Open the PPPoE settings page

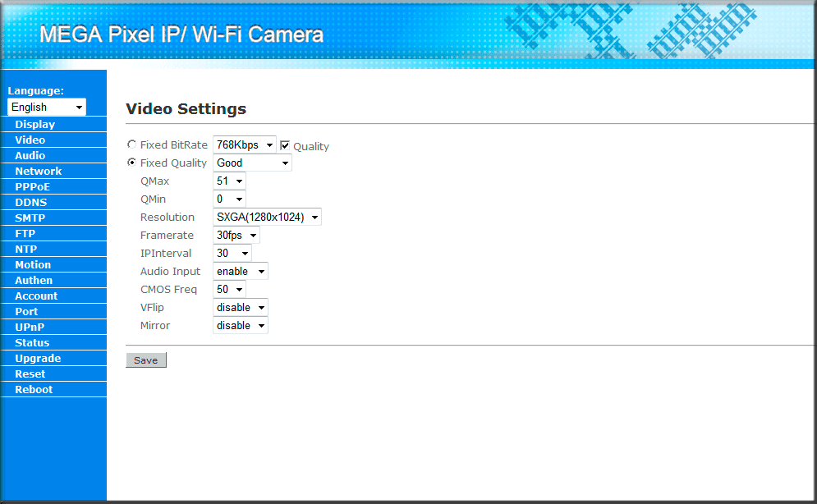[x=53, y=186]
